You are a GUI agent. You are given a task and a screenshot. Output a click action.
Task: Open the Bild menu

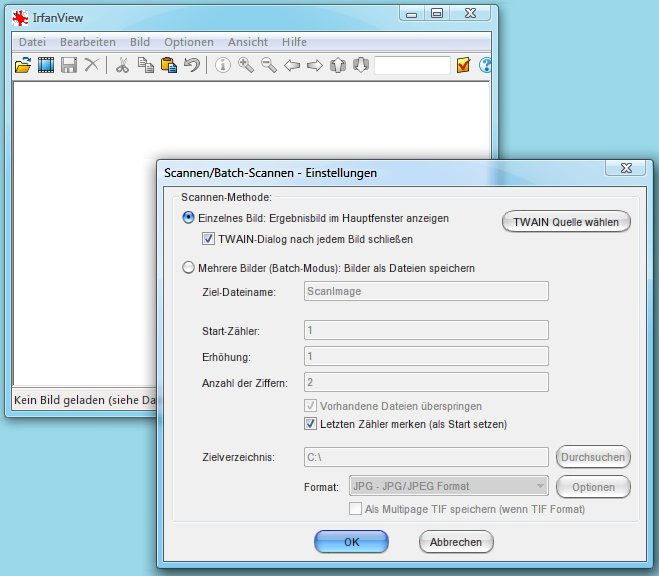140,42
